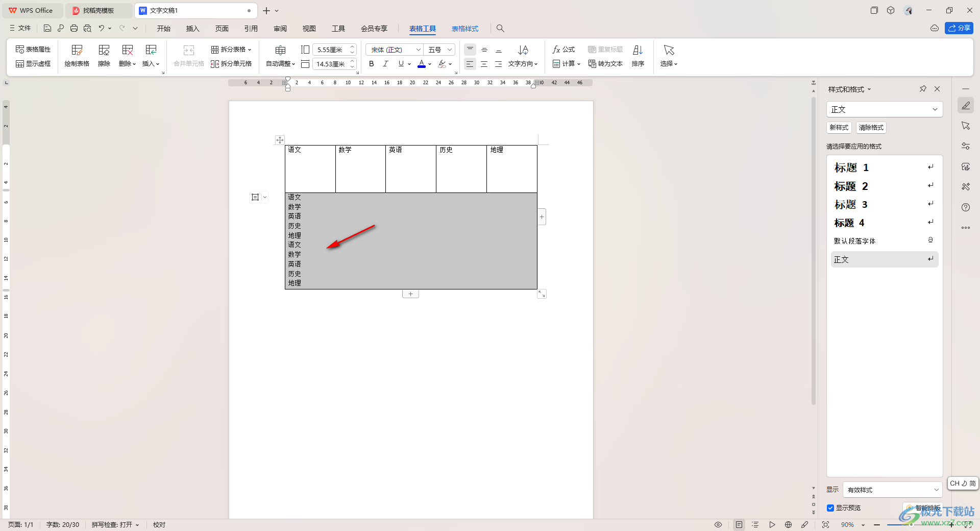Align cell text left
980x531 pixels.
pyautogui.click(x=470, y=64)
